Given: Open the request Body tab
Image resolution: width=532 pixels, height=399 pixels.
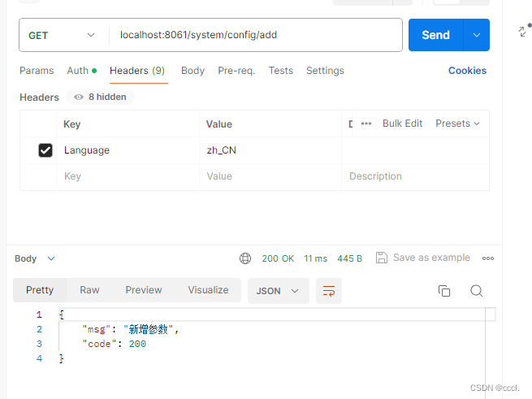Looking at the screenshot, I should click(192, 71).
